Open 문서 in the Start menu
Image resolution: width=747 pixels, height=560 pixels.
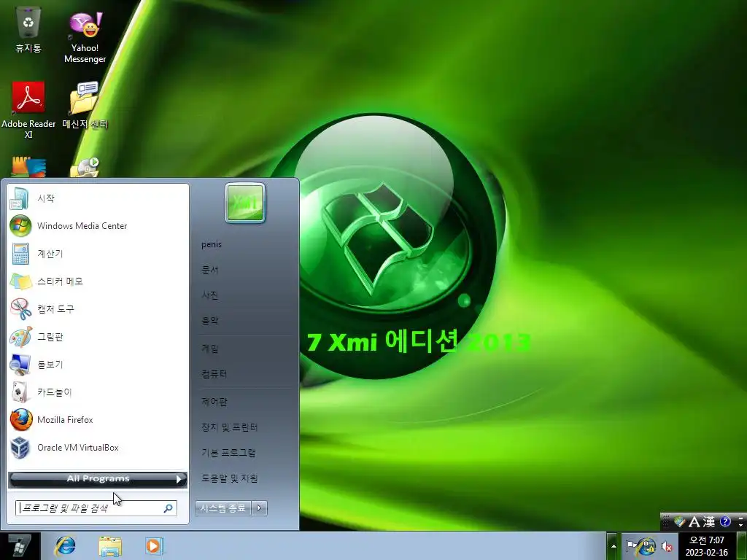pos(210,270)
